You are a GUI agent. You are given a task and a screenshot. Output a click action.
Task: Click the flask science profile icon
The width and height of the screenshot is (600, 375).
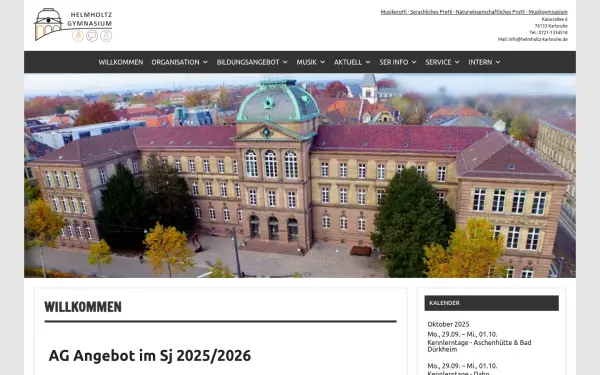pyautogui.click(x=106, y=36)
